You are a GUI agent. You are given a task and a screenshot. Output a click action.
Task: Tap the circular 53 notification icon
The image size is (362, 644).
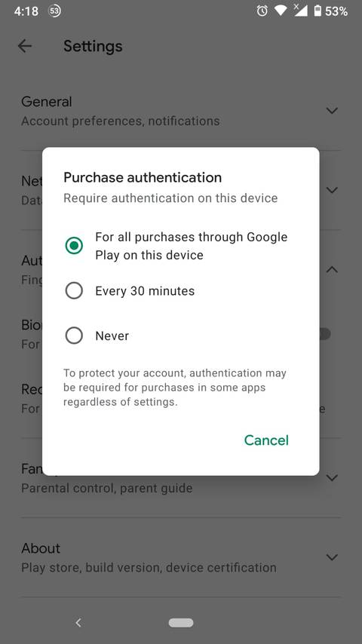tap(54, 11)
